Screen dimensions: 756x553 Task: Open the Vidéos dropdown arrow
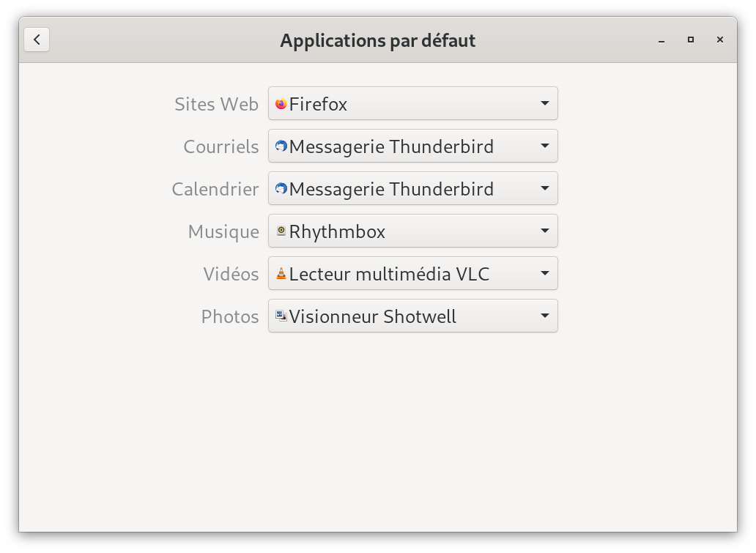coord(544,273)
